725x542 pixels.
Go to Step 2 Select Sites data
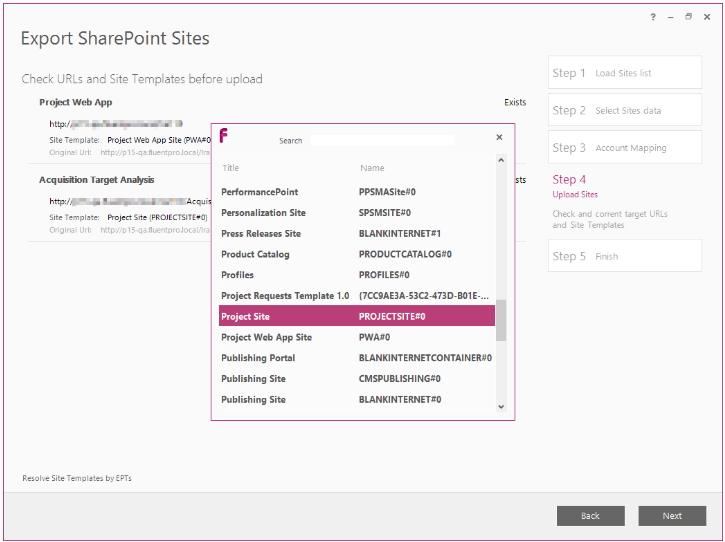[x=625, y=110]
